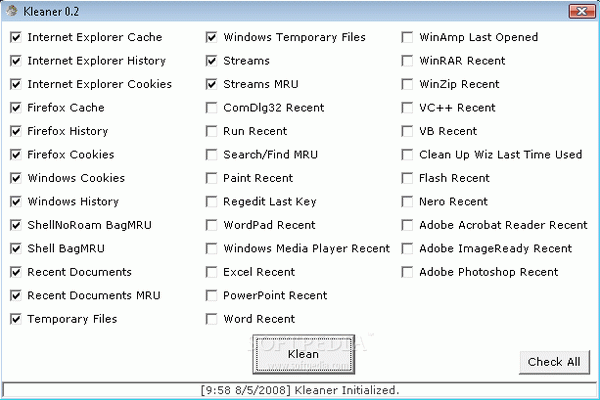This screenshot has height=400, width=600.
Task: Check Adobe Acrobat Reader Recent
Action: (408, 225)
